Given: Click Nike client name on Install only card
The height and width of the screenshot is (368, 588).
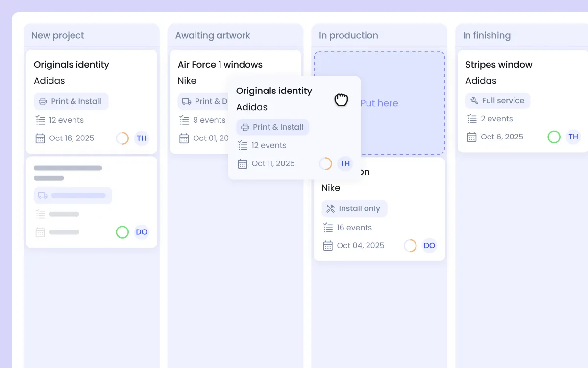Looking at the screenshot, I should tap(331, 188).
